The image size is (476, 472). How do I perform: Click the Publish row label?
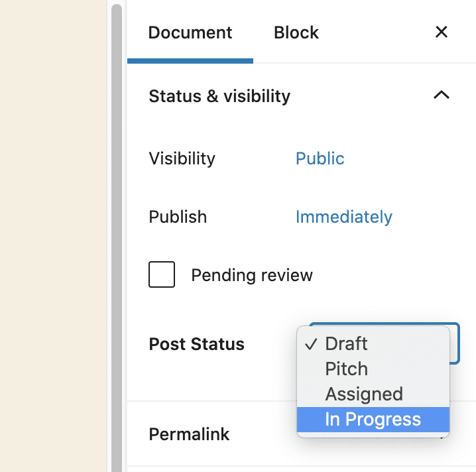click(178, 217)
